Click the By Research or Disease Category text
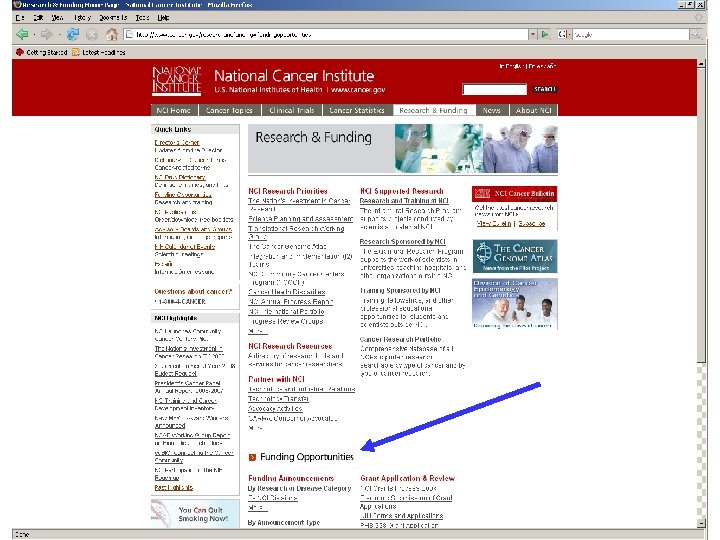720x540 pixels. coord(299,489)
